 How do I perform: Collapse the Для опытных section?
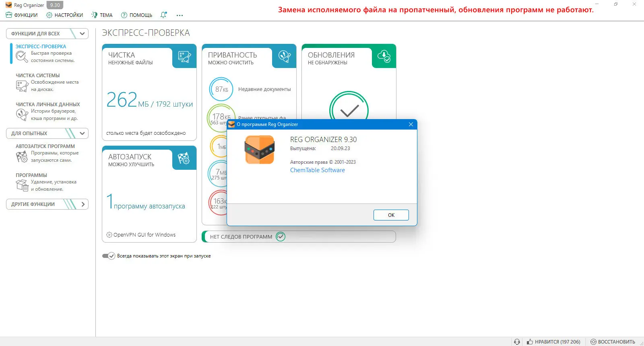point(47,133)
